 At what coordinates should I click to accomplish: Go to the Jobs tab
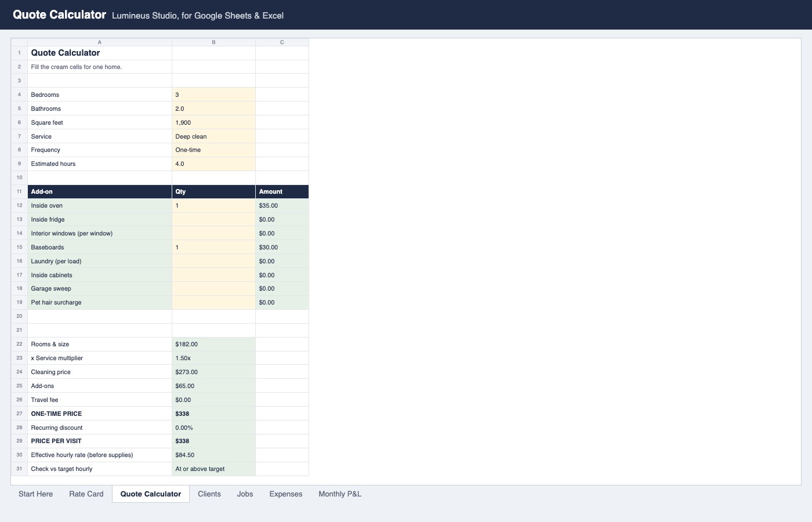click(245, 494)
